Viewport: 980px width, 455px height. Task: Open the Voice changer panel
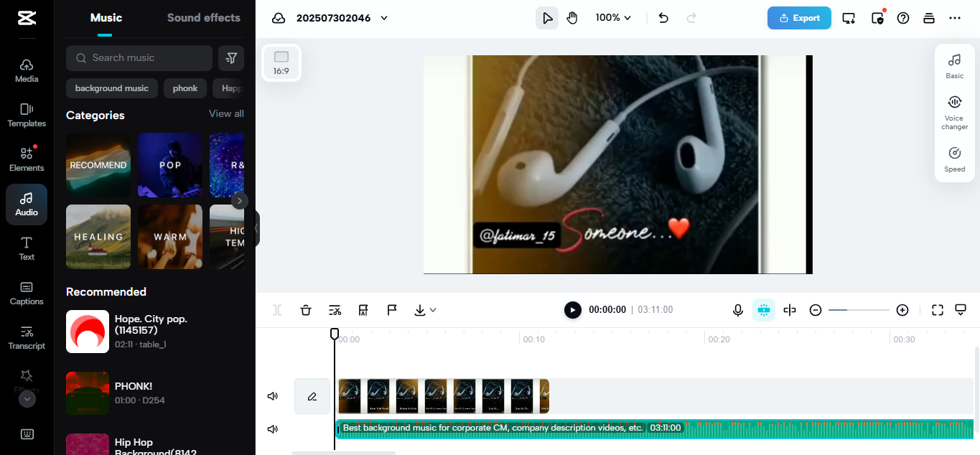[x=954, y=111]
